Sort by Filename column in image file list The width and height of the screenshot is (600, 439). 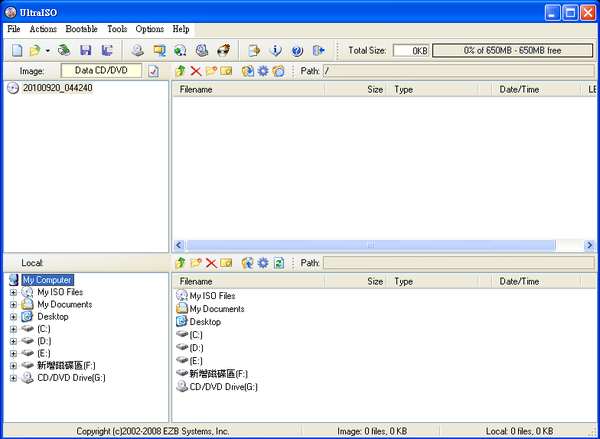point(248,90)
